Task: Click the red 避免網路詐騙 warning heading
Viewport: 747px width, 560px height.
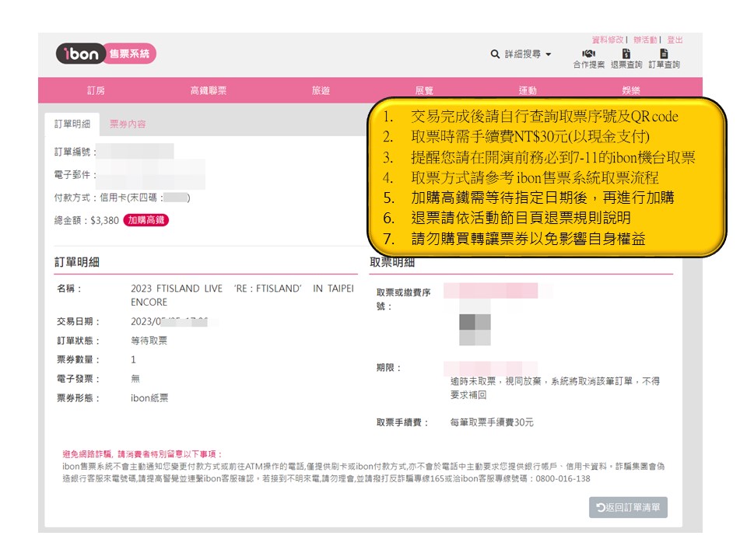Action: pos(142,453)
